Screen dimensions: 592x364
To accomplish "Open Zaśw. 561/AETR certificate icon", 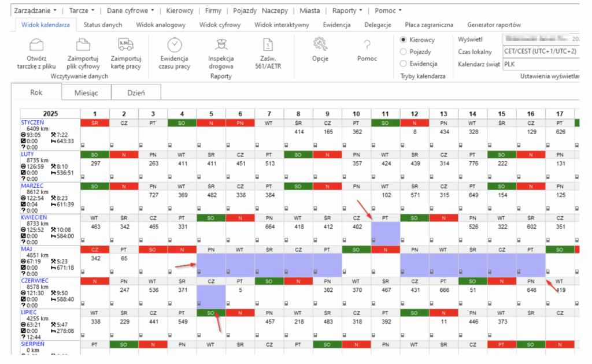I will 267,46.
